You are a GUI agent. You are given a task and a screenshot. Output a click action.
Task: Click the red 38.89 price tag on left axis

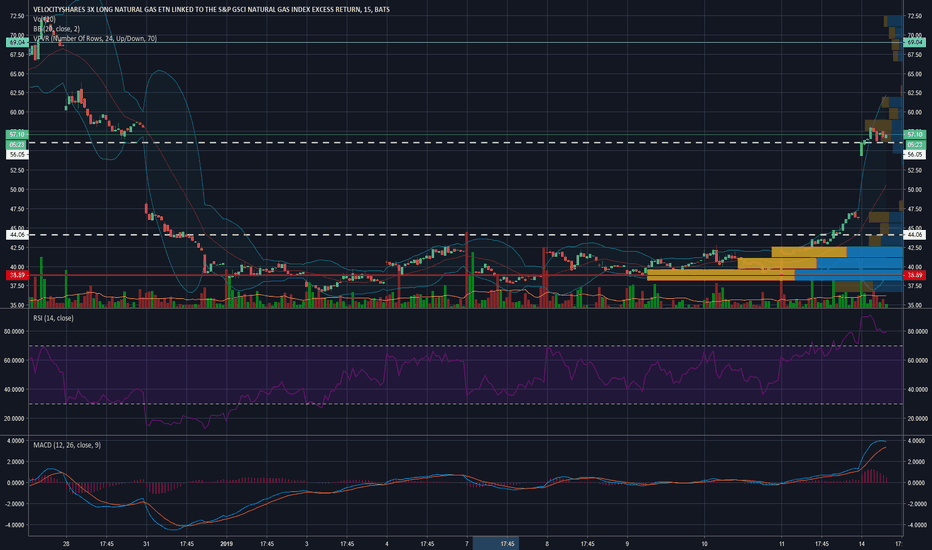tap(17, 275)
